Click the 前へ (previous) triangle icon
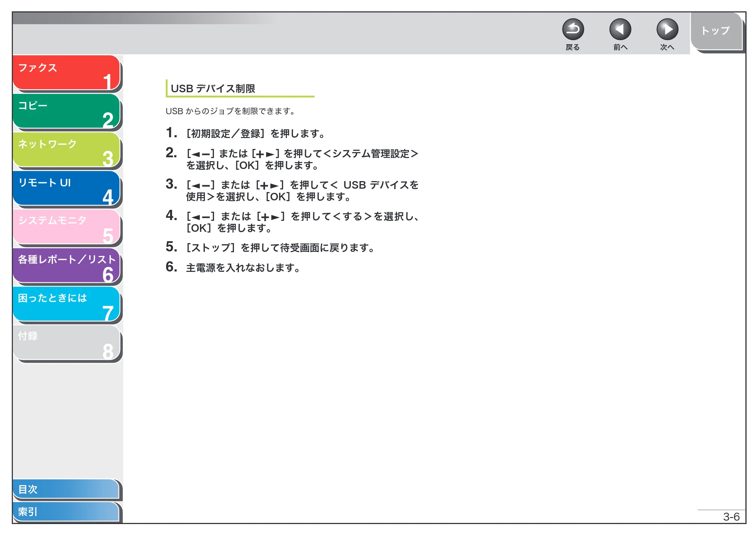Viewport: 756px width, 535px height. click(x=620, y=29)
